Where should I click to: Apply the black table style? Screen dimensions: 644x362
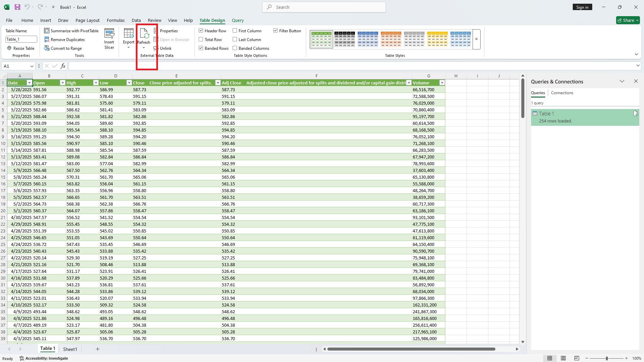pos(345,39)
